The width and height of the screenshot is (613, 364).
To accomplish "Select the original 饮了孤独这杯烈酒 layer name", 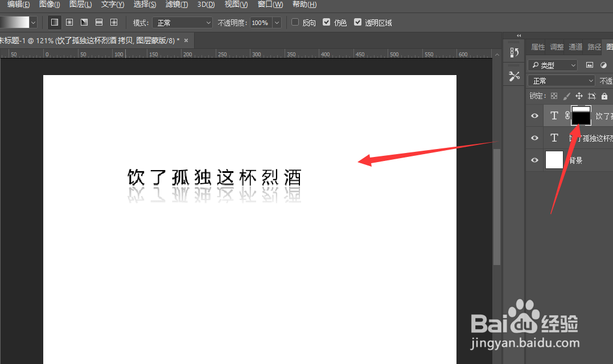I will [591, 138].
